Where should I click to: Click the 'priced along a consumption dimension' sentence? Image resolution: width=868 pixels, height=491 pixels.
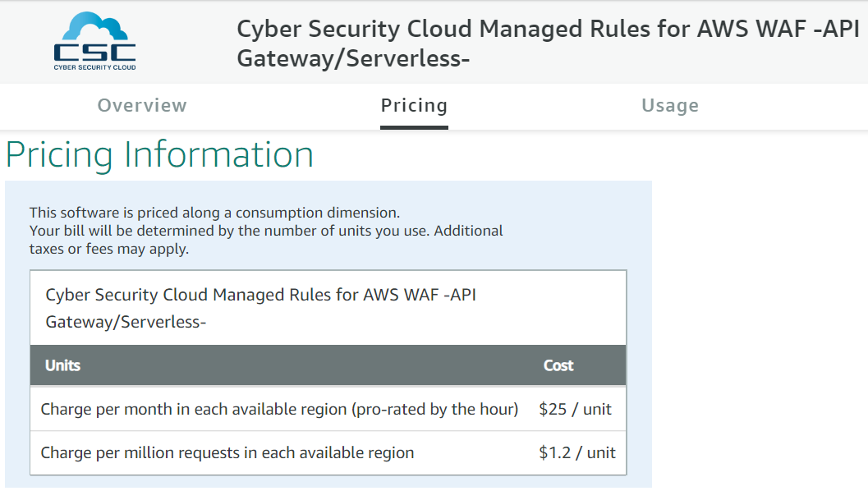click(214, 212)
